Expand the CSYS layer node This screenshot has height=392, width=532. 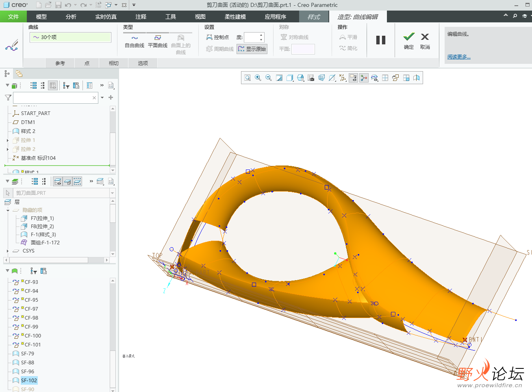tap(8, 251)
